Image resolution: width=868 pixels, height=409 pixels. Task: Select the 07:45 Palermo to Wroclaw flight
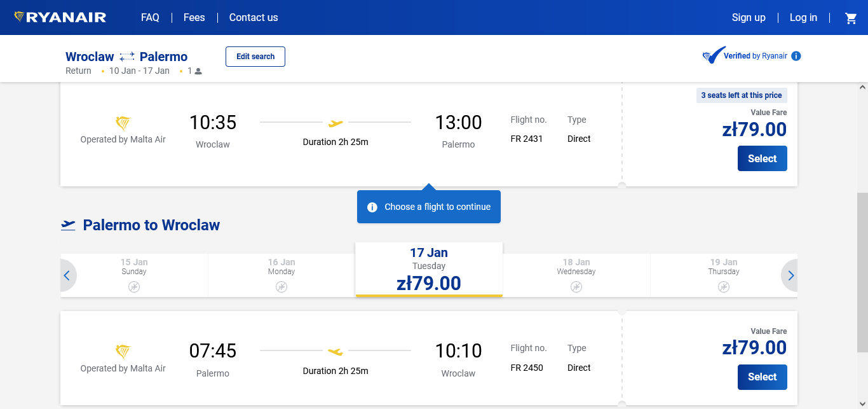pyautogui.click(x=763, y=377)
